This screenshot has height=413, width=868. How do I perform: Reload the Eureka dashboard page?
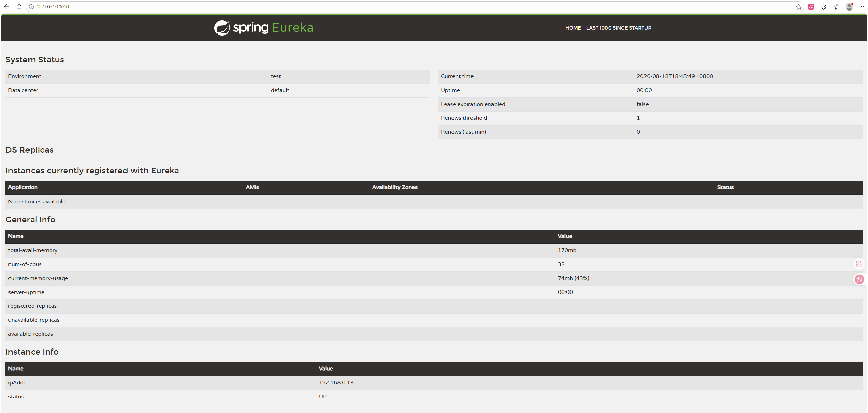(19, 7)
